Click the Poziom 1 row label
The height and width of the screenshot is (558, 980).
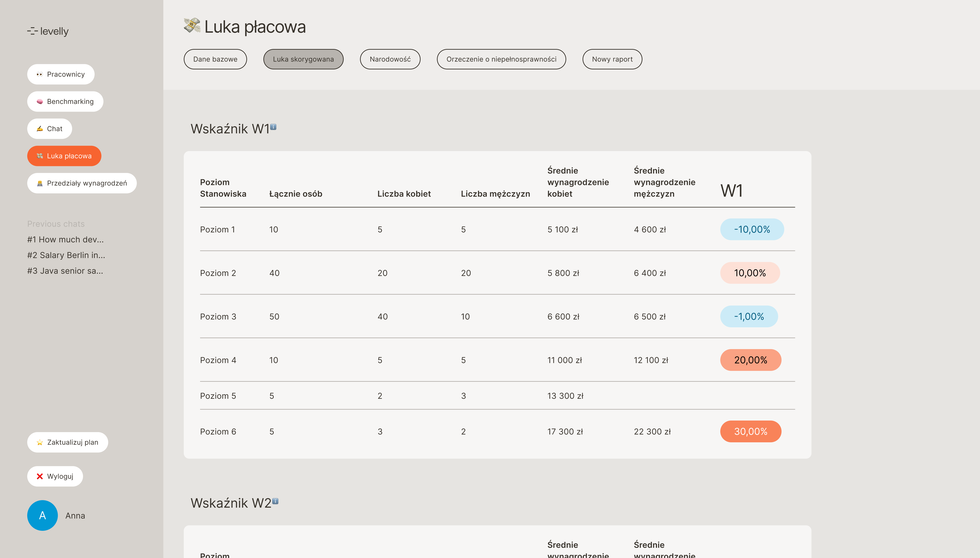click(x=217, y=230)
